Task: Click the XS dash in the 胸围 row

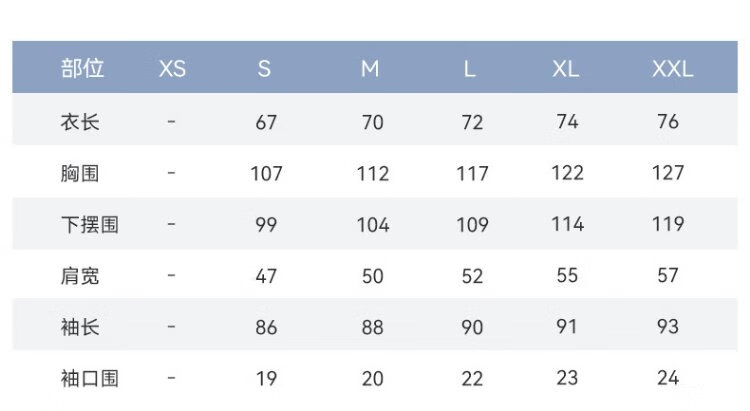Action: [172, 174]
